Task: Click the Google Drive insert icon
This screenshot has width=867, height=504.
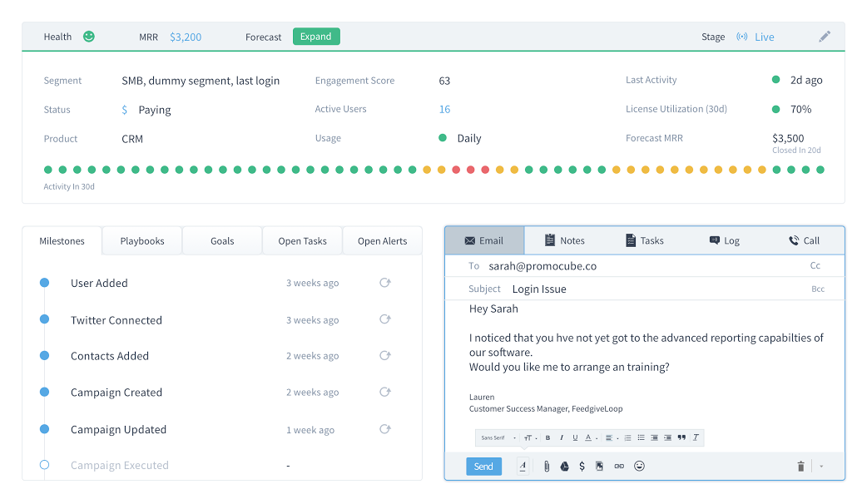Action: [x=564, y=466]
